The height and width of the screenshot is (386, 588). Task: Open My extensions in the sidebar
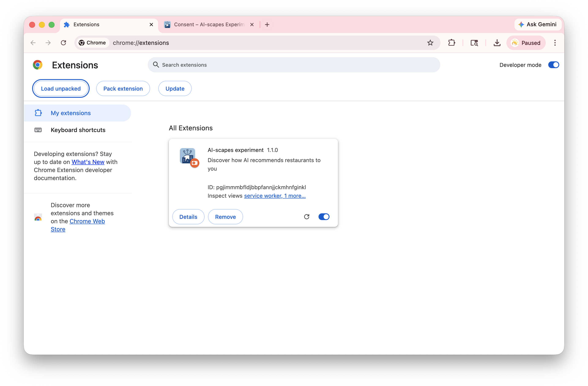pyautogui.click(x=77, y=113)
